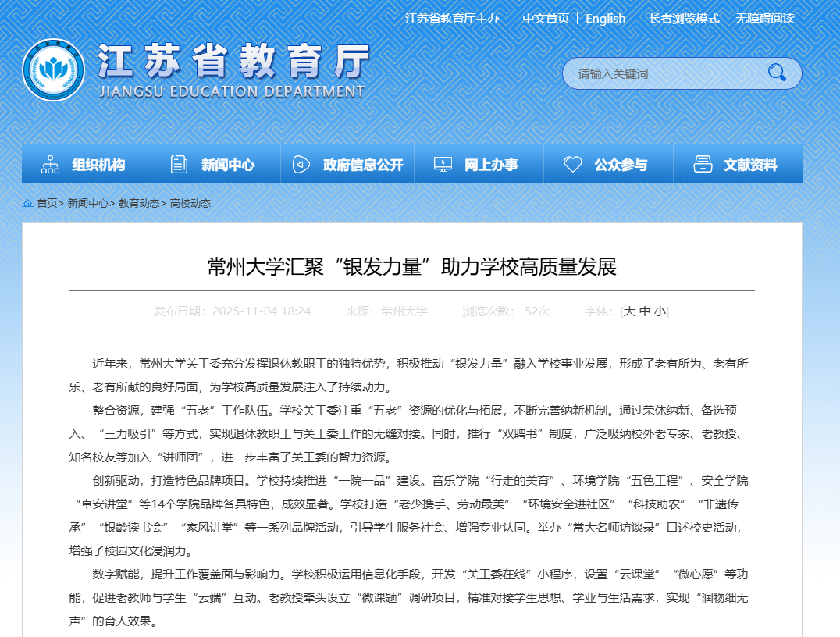Viewport: 840px width, 637px height.
Task: Go to 教育动态 in breadcrumb
Action: coord(139,203)
